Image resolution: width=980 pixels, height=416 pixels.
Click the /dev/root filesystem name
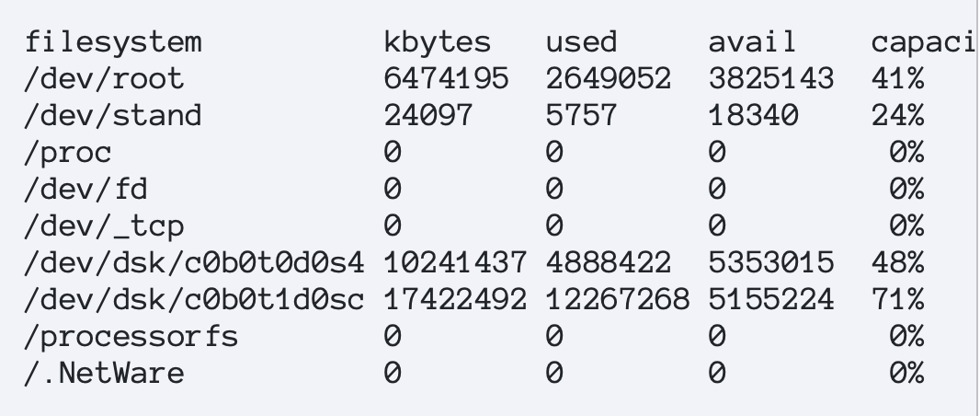[x=104, y=79]
